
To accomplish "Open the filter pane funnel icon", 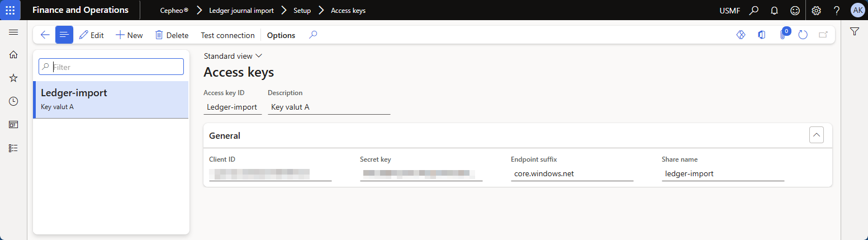I will pos(854,32).
